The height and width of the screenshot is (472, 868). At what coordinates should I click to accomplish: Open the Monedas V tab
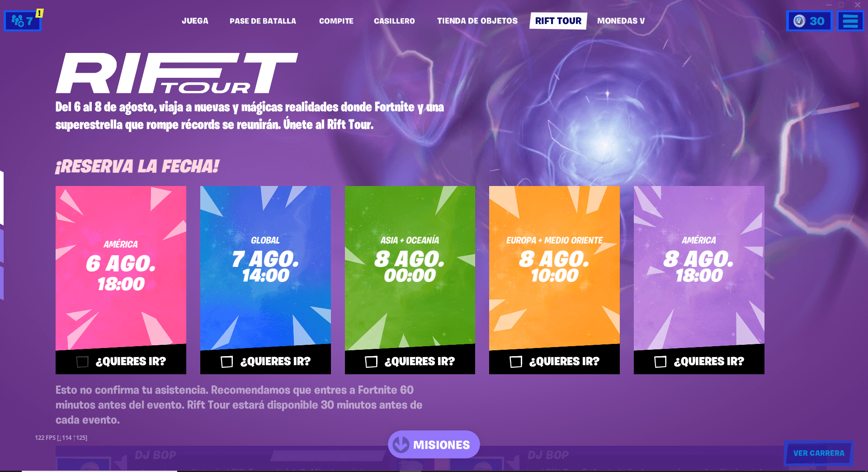pyautogui.click(x=621, y=21)
